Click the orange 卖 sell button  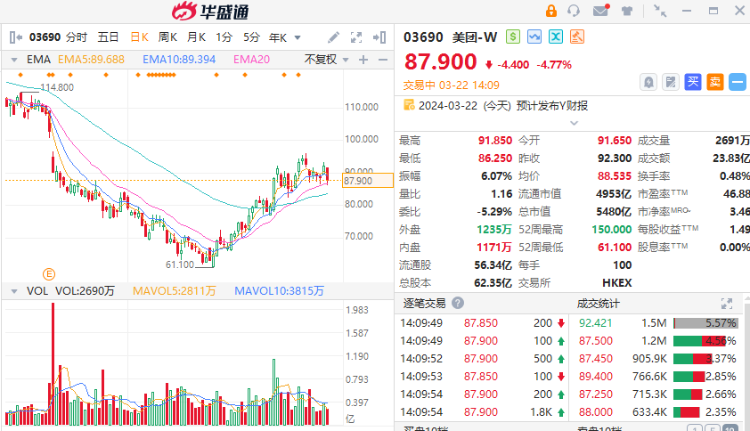click(x=715, y=82)
